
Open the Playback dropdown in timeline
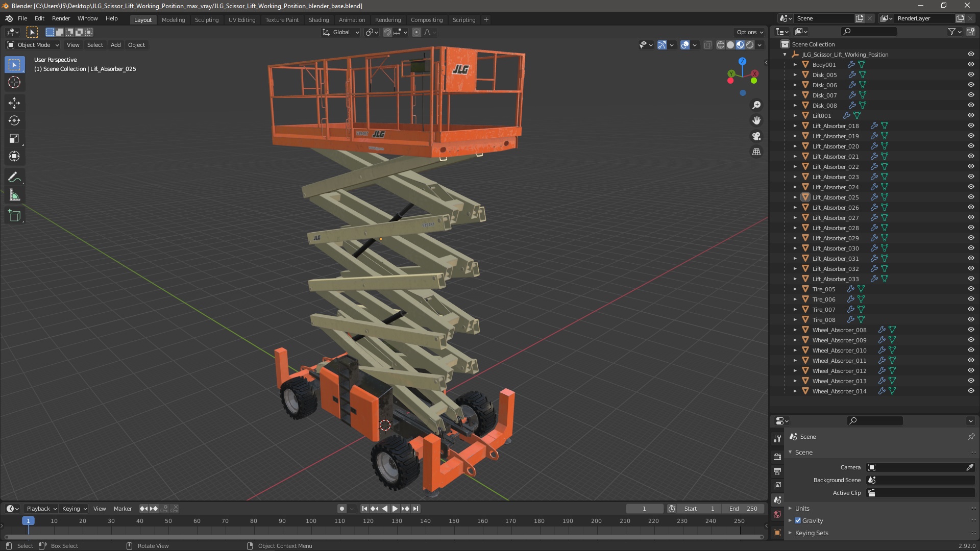click(x=41, y=509)
